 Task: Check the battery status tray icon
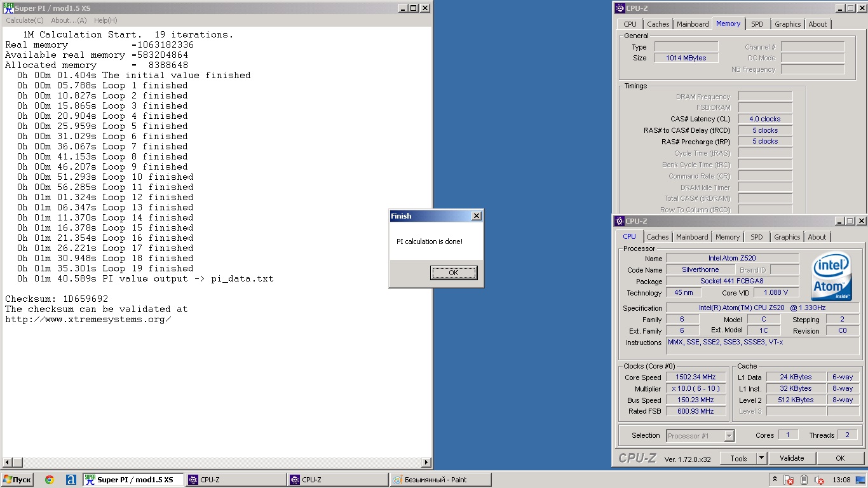(804, 480)
